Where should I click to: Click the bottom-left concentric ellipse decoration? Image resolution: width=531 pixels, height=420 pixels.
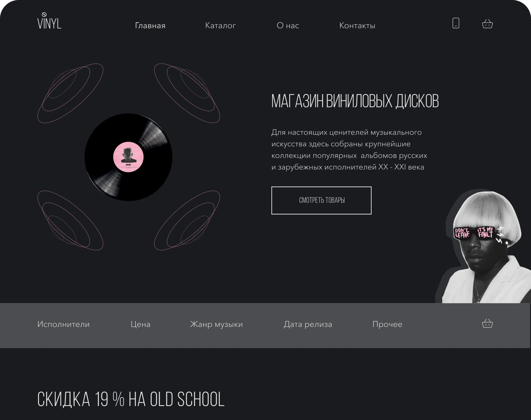pos(70,220)
